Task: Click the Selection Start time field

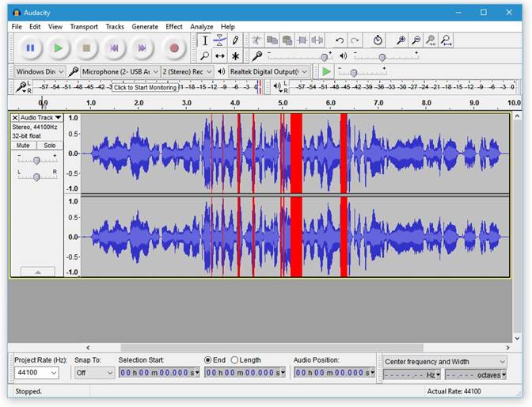Action: (x=159, y=373)
